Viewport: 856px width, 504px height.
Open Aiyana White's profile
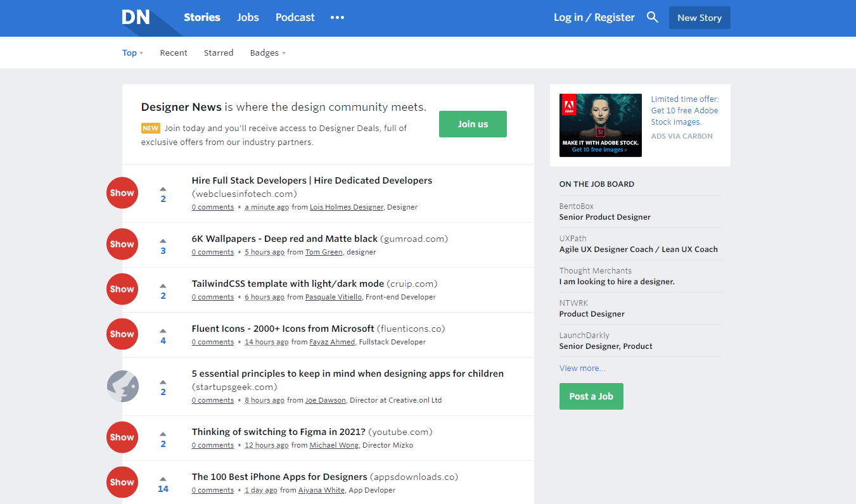point(322,490)
